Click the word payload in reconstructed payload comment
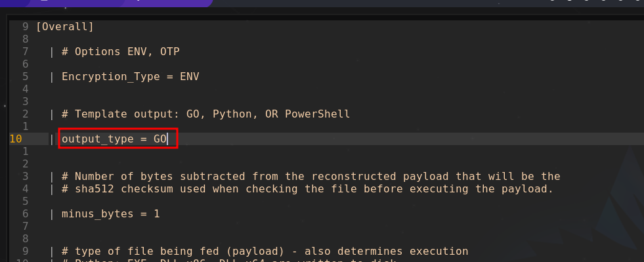This screenshot has height=262, width=644. click(425, 177)
